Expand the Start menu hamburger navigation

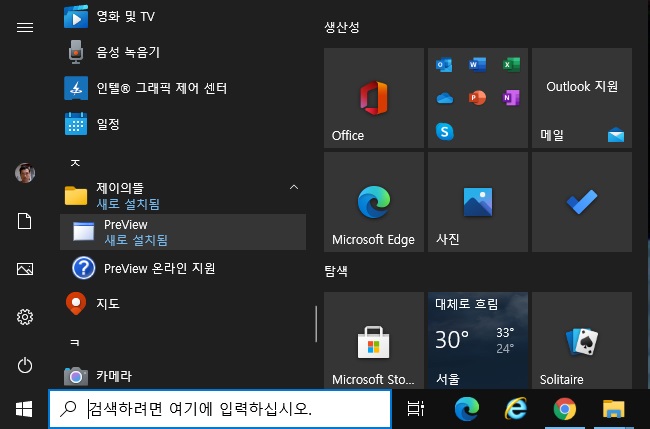pos(25,27)
